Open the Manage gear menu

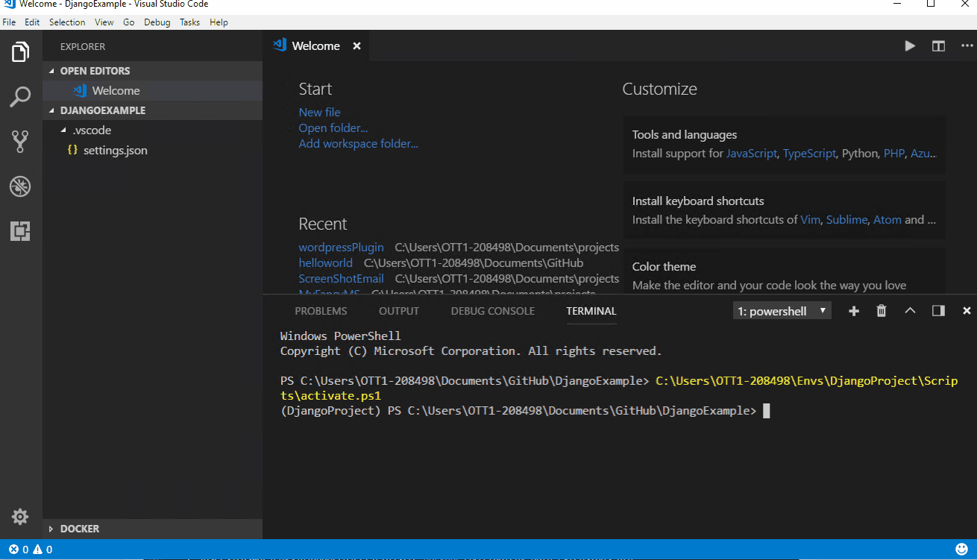pyautogui.click(x=20, y=516)
